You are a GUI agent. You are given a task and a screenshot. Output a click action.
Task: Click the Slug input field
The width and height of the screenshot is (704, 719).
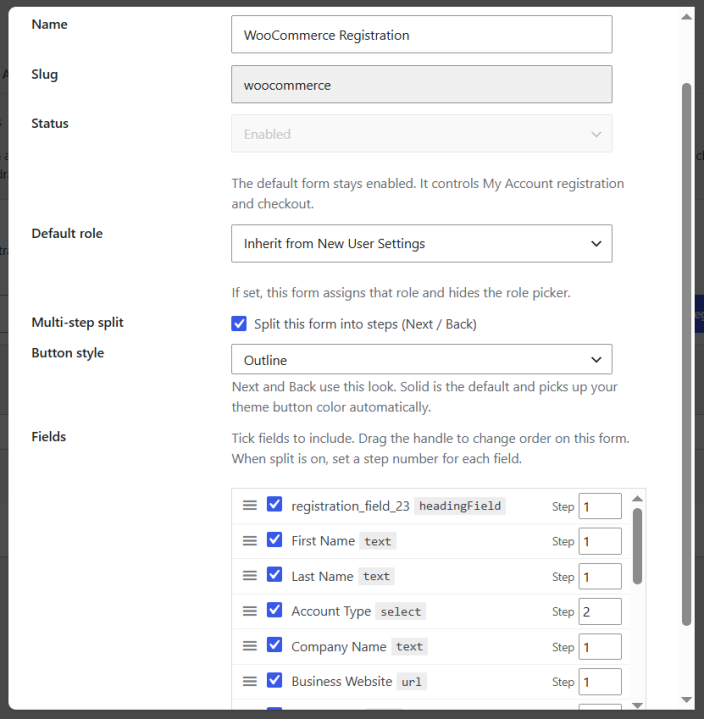421,84
